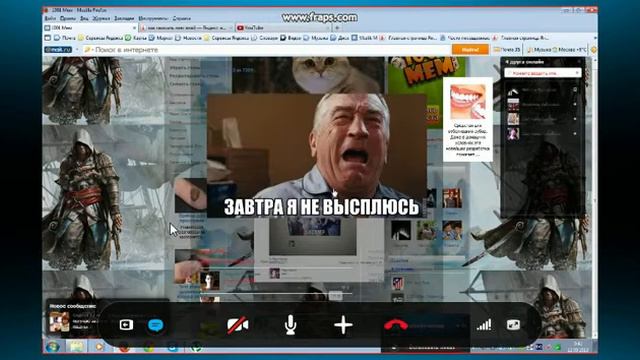
Task: Open media player icon in taskbar
Action: (x=99, y=347)
